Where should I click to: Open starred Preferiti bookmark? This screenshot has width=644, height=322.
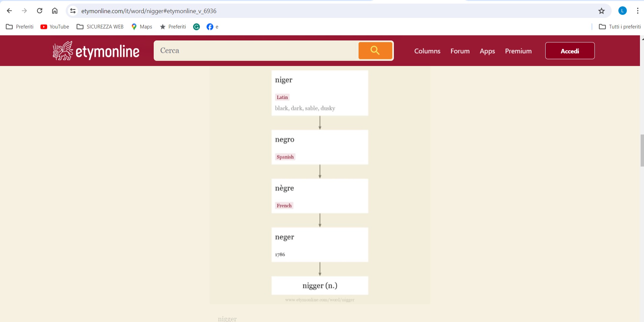pyautogui.click(x=173, y=27)
